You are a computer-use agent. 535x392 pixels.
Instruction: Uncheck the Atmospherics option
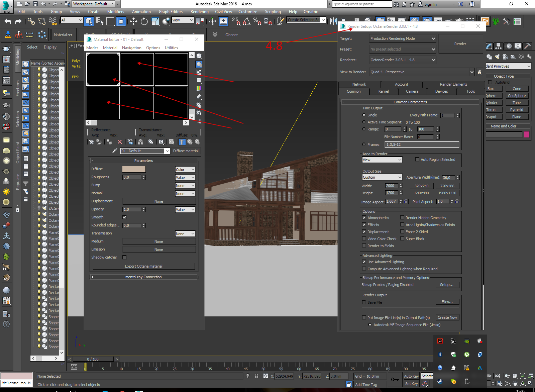click(x=364, y=218)
